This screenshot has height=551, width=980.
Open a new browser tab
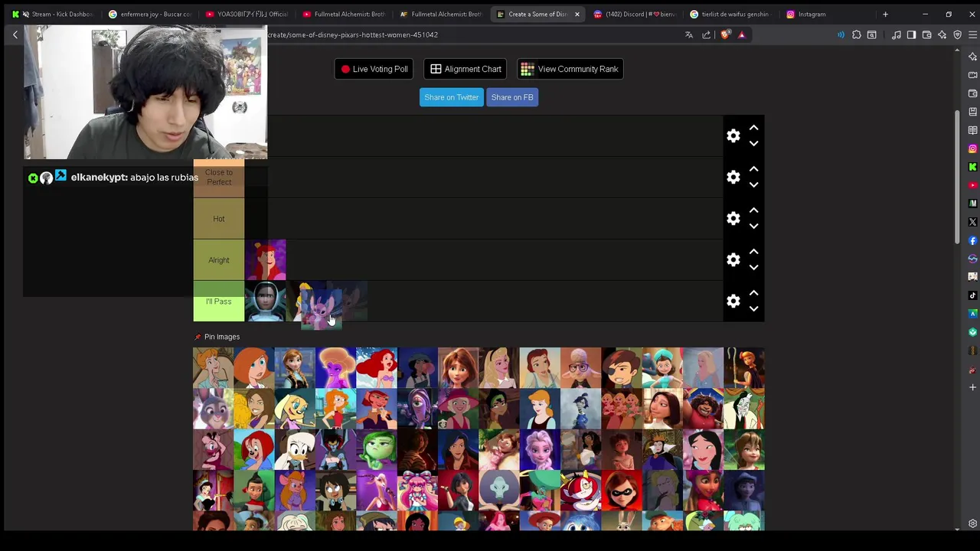tap(885, 14)
